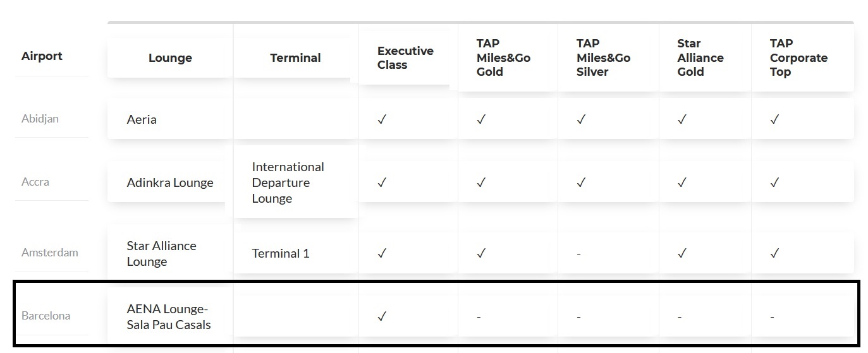
Task: Click Amsterdam's TAP Miles&Go Silver dash
Action: click(579, 254)
